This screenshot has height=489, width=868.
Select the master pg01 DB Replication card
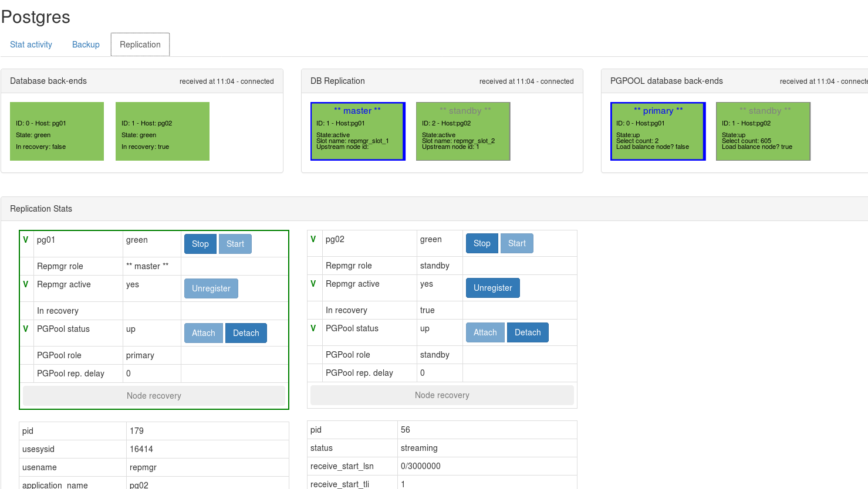(358, 131)
